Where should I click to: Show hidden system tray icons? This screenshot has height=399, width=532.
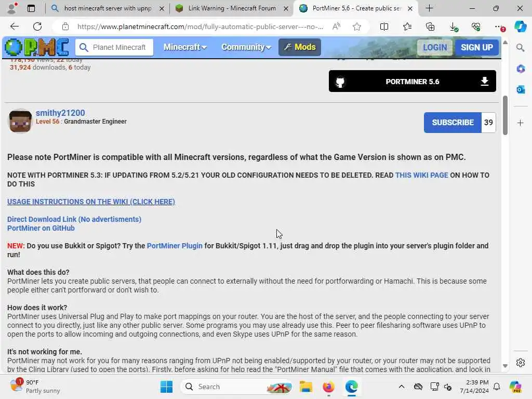[x=402, y=387]
